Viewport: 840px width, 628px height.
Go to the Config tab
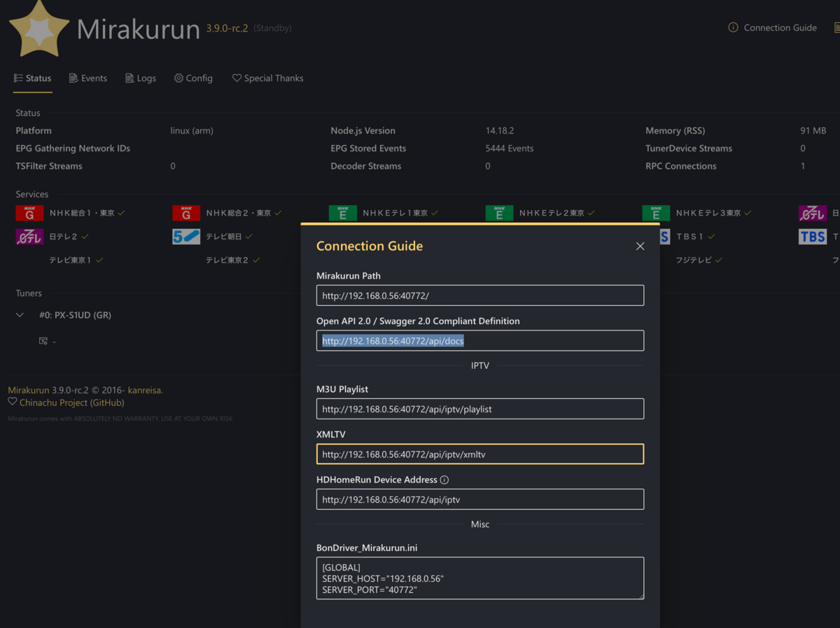(193, 78)
